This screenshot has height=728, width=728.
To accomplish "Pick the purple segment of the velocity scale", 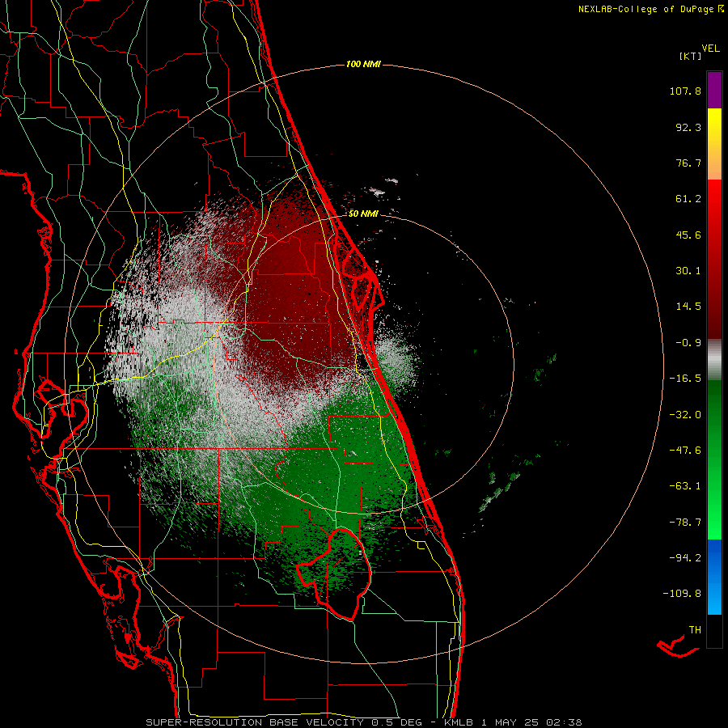I will pos(714,90).
